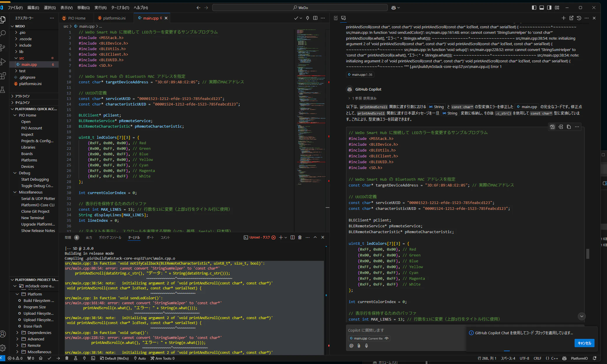Click PlatformIO Build checkmark in editor toolbar
Image resolution: width=607 pixels, height=364 pixels.
coord(296,18)
